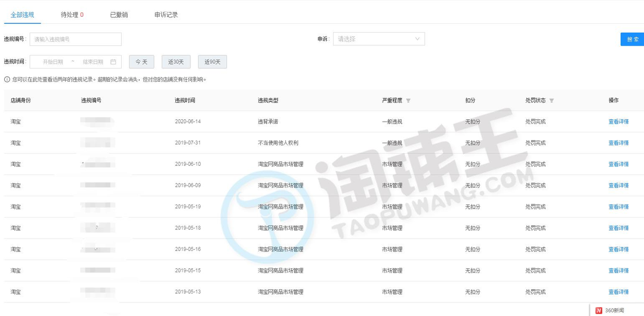Click 无扣分 in the 2019-05-16 row
Image resolution: width=644 pixels, height=316 pixels.
(472, 249)
